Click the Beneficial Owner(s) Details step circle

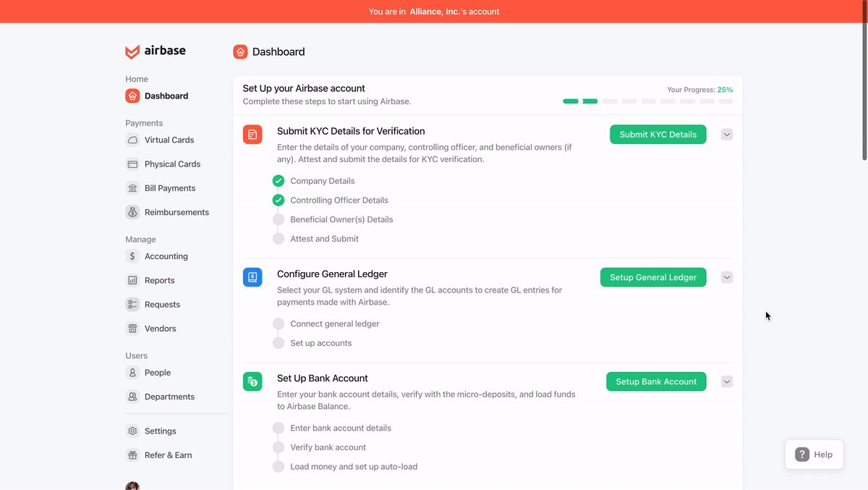coord(278,219)
